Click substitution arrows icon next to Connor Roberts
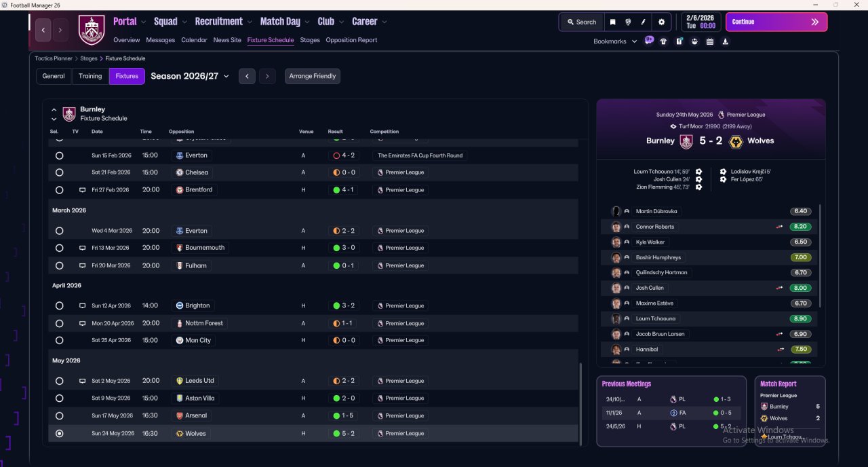This screenshot has width=868, height=467. point(780,227)
